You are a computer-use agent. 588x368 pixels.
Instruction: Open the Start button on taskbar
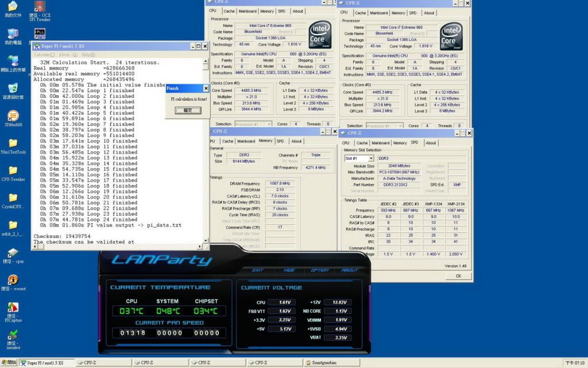coord(9,362)
